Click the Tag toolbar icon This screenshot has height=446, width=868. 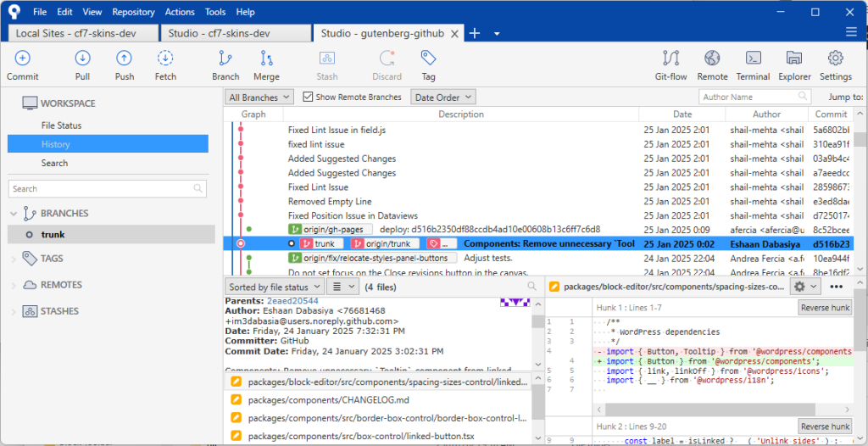[428, 59]
